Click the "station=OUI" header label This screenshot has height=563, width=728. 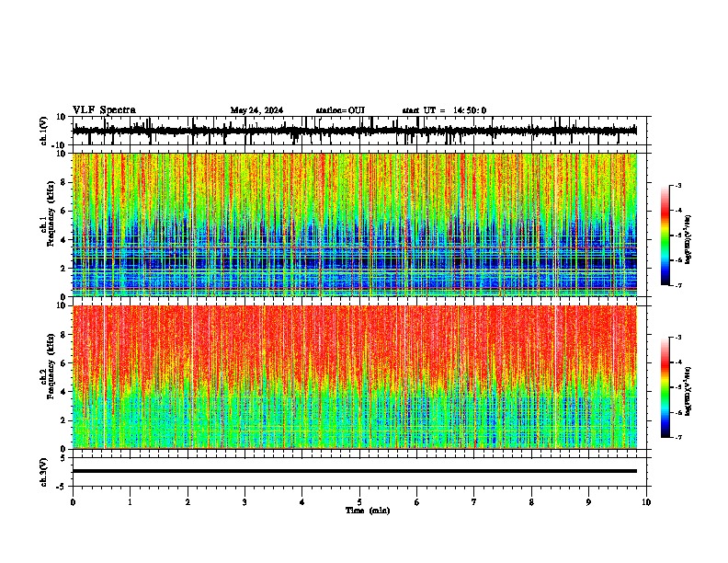pyautogui.click(x=340, y=110)
